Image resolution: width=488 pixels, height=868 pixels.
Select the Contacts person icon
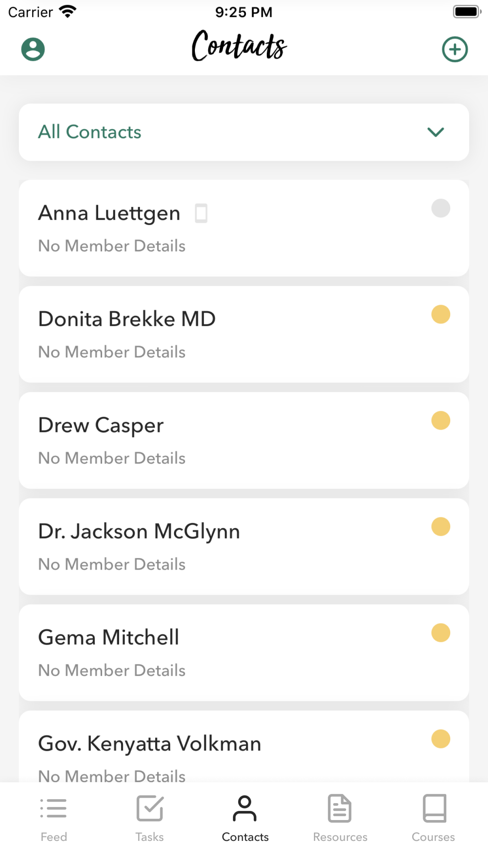245,808
